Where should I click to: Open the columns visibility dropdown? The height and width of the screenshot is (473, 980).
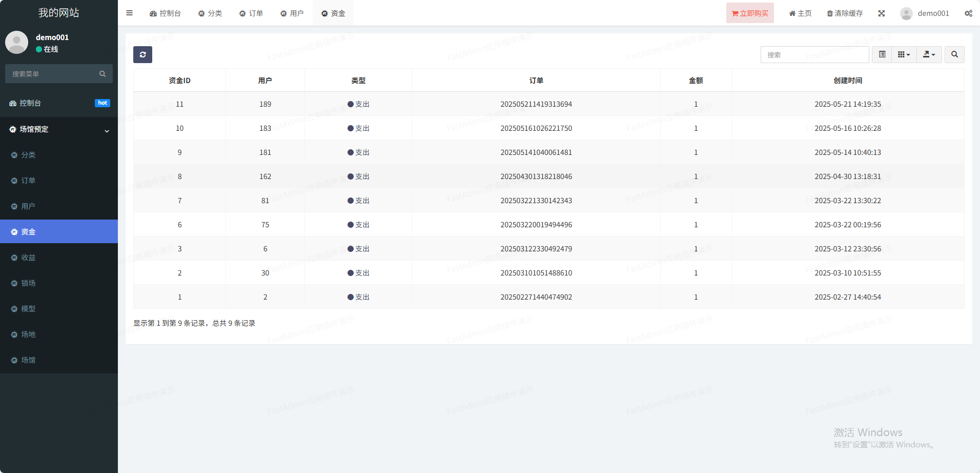pos(904,55)
